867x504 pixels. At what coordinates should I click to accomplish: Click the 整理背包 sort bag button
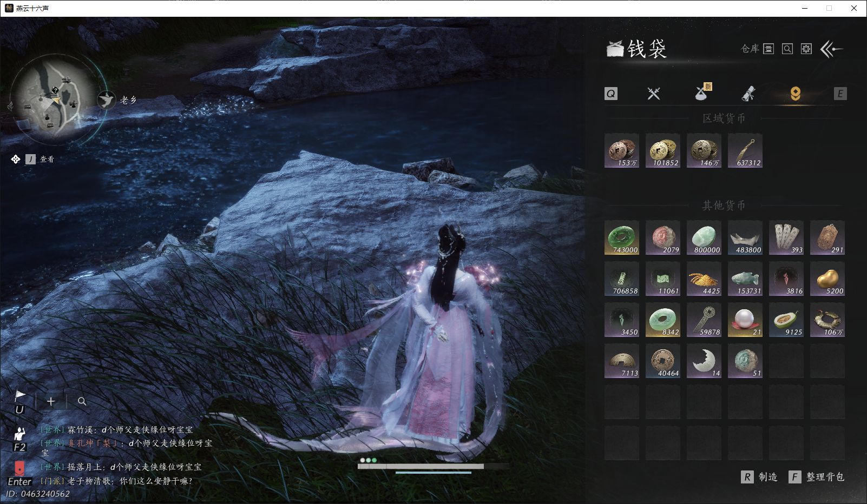pos(817,477)
